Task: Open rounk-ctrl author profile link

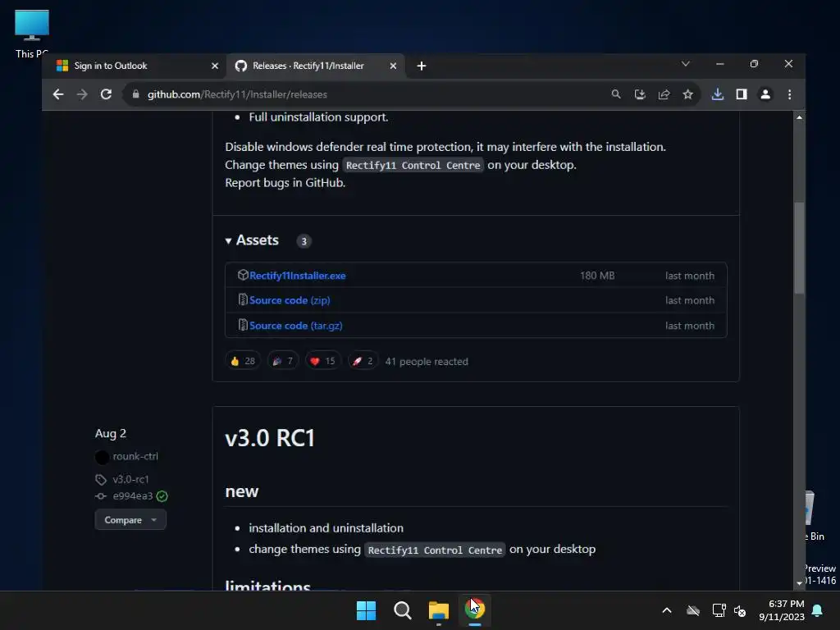Action: coord(135,456)
